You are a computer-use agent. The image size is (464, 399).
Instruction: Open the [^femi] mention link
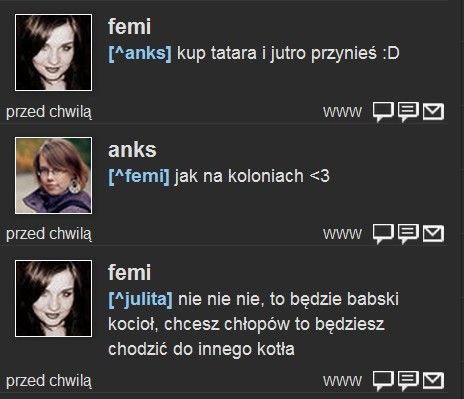[x=139, y=176]
